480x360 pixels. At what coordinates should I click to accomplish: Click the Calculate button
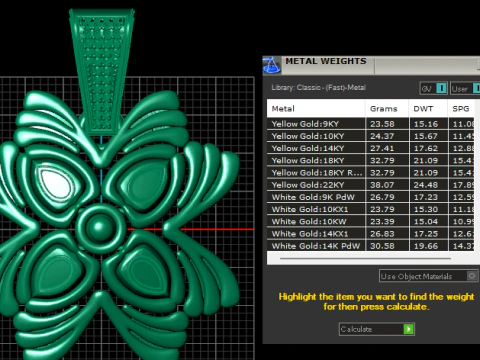pos(377,329)
